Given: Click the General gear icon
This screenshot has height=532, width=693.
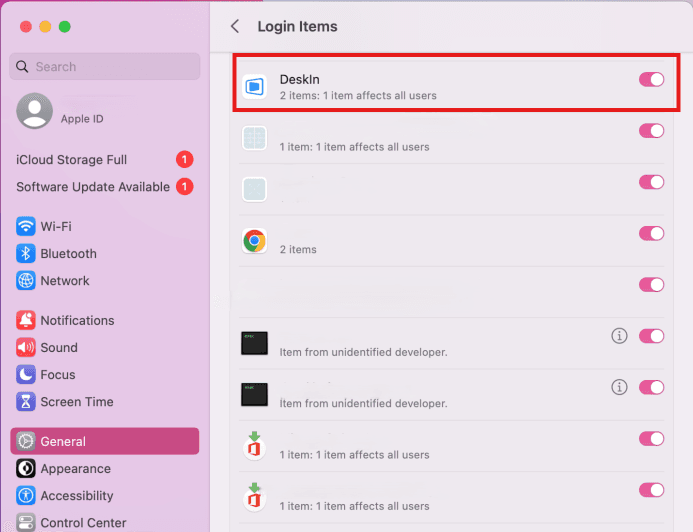Looking at the screenshot, I should (x=26, y=441).
